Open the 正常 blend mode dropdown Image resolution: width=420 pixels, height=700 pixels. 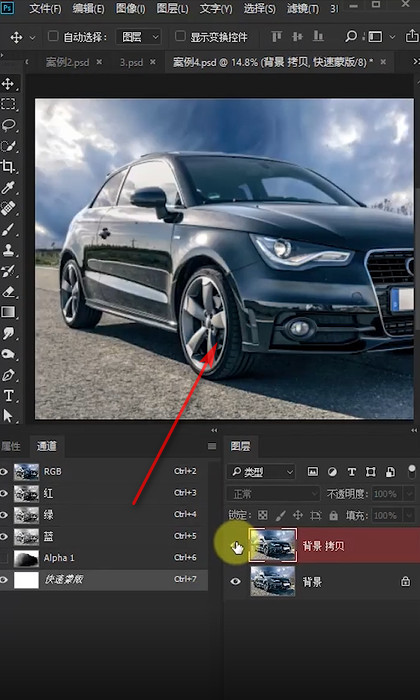coord(273,494)
